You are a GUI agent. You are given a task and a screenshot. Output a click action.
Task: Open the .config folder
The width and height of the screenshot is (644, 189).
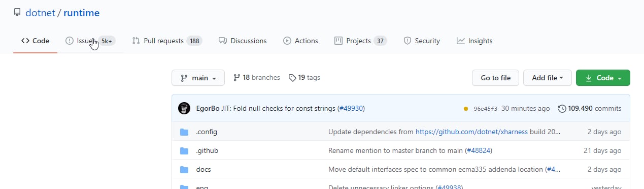[207, 132]
